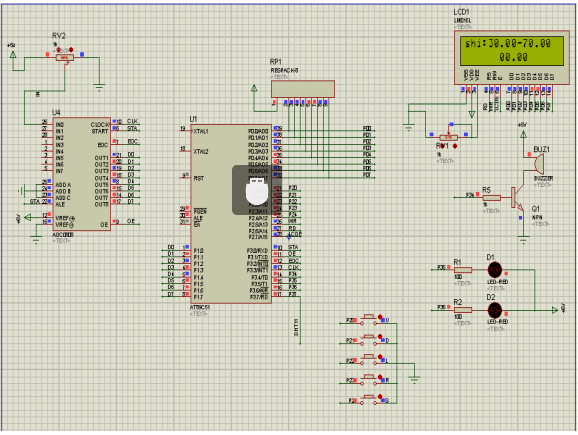Select the RP1 respack resistor network
The width and height of the screenshot is (578, 435).
click(303, 89)
